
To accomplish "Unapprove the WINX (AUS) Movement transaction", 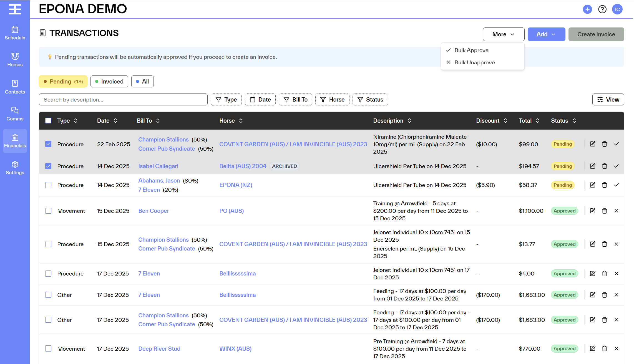I will [x=616, y=348].
